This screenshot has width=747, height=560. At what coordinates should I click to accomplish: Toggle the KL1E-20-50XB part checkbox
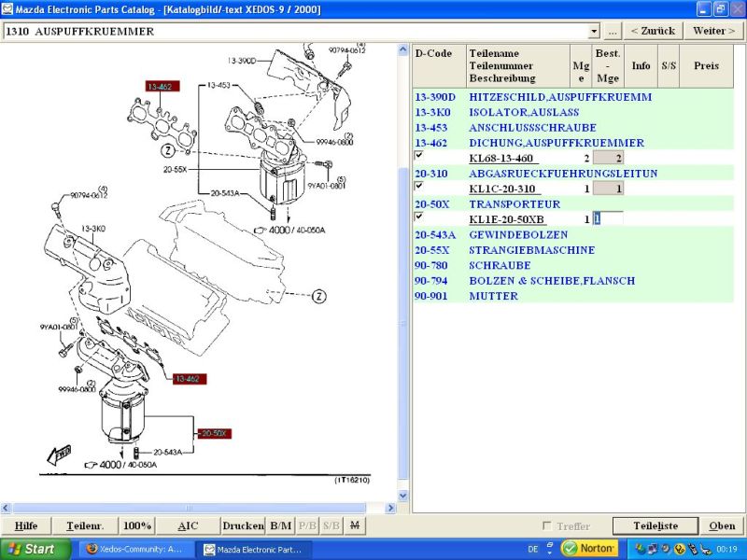point(418,216)
